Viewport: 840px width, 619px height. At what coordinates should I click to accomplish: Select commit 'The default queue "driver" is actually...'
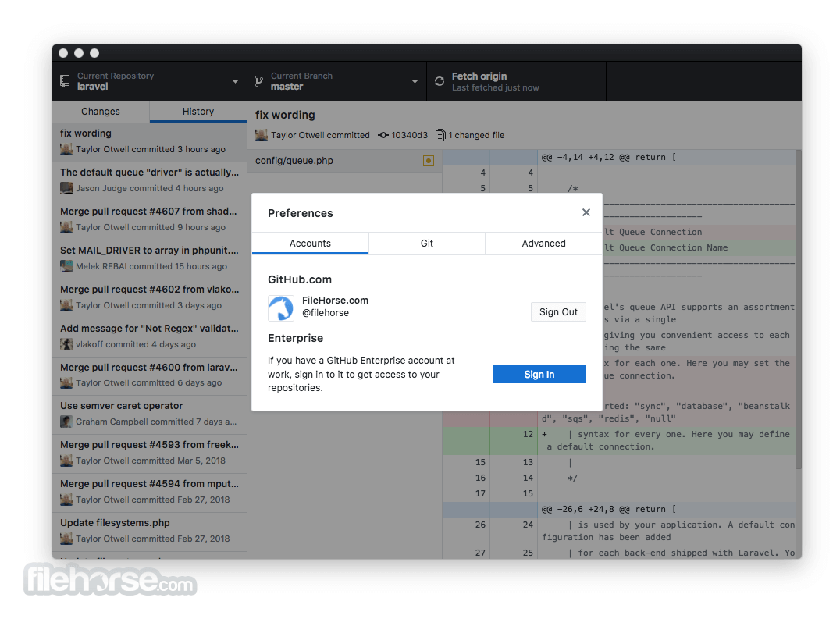[149, 181]
